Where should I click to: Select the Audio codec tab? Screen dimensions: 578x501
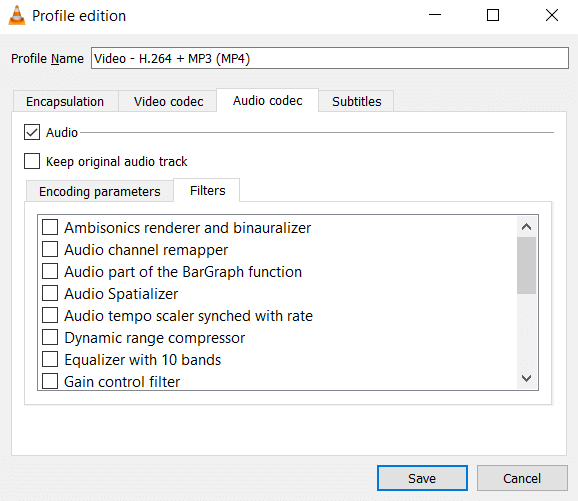pos(268,101)
